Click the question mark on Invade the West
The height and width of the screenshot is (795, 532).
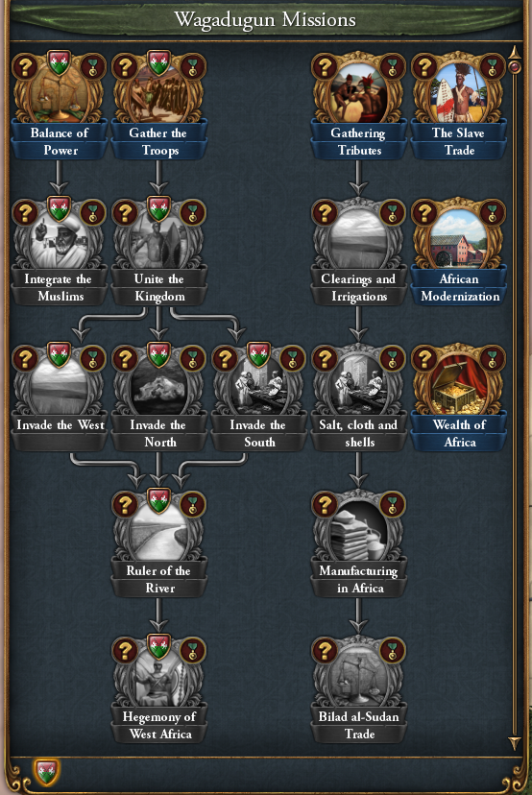(25, 358)
